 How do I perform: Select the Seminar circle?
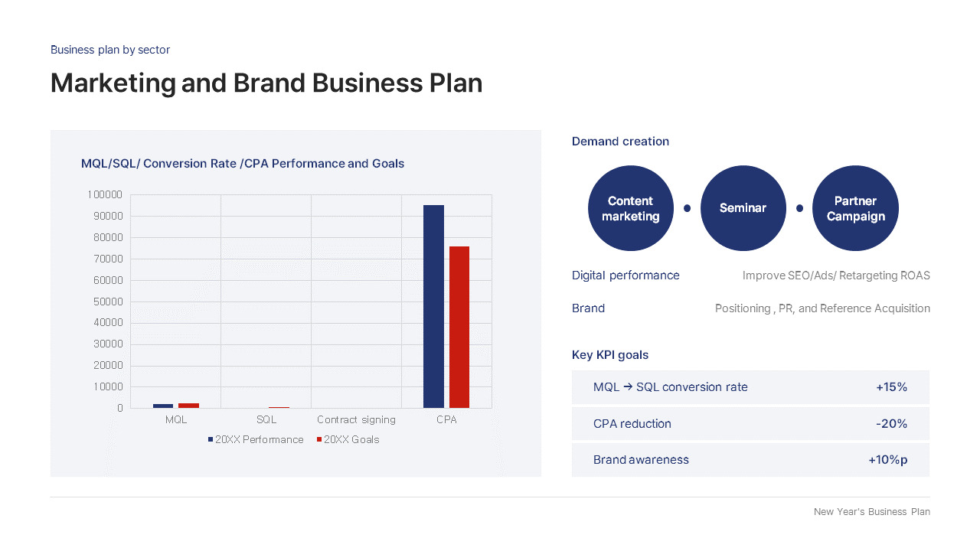743,208
